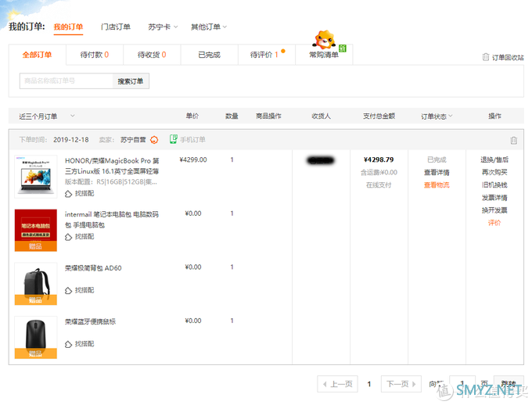
Task: Click the seller name 苏宁自营
Action: pyautogui.click(x=133, y=140)
